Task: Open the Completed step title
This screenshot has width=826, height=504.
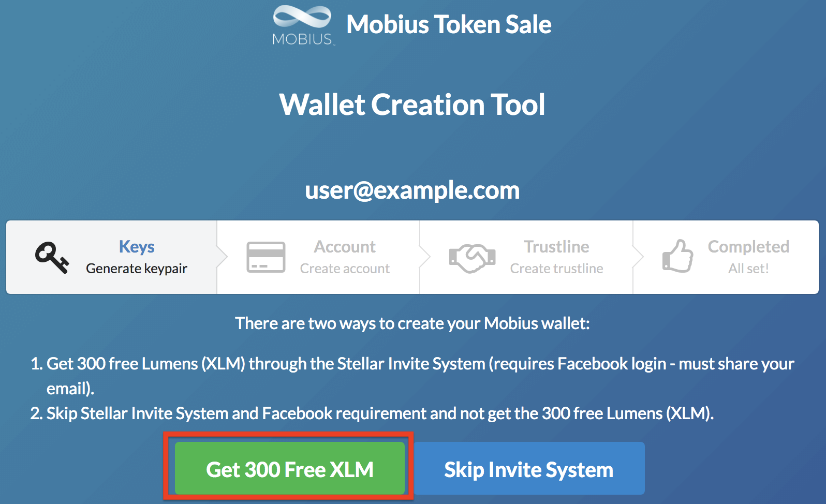Action: pyautogui.click(x=748, y=247)
